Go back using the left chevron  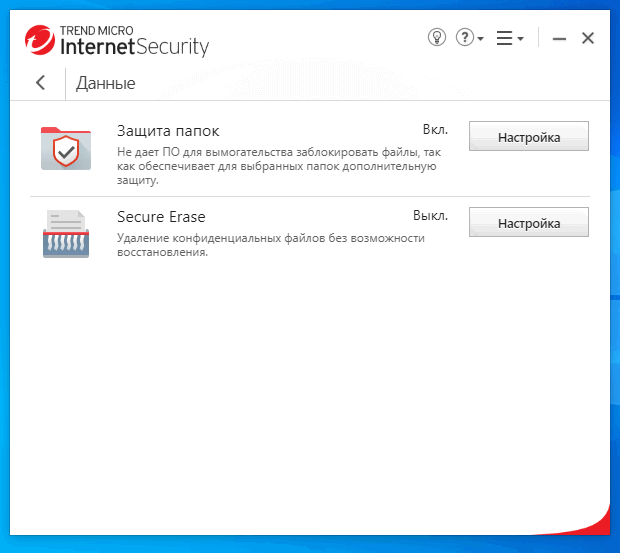pyautogui.click(x=40, y=83)
